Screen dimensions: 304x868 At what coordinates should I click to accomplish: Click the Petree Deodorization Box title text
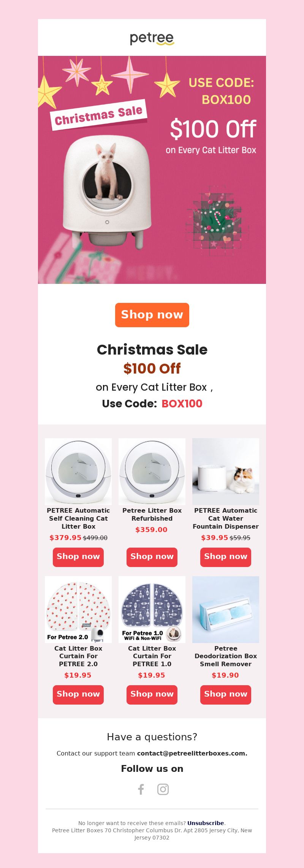226,656
